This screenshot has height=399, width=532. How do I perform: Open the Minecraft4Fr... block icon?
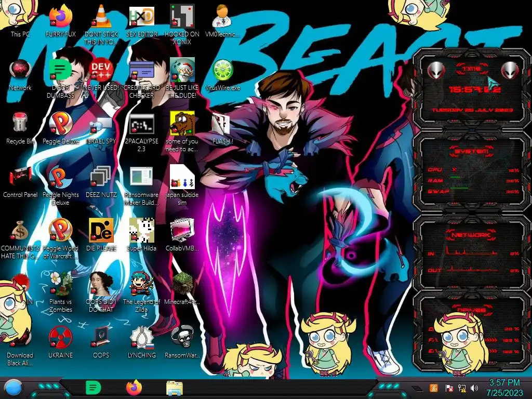(x=182, y=288)
